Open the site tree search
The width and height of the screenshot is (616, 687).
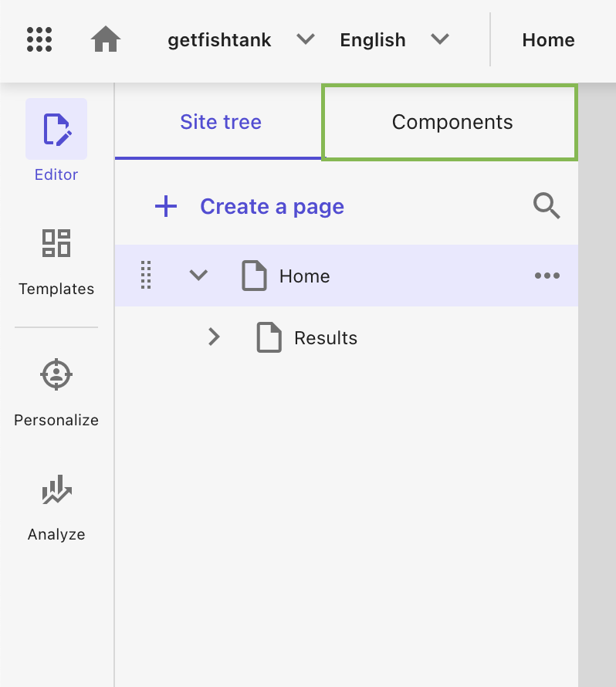[x=547, y=206]
